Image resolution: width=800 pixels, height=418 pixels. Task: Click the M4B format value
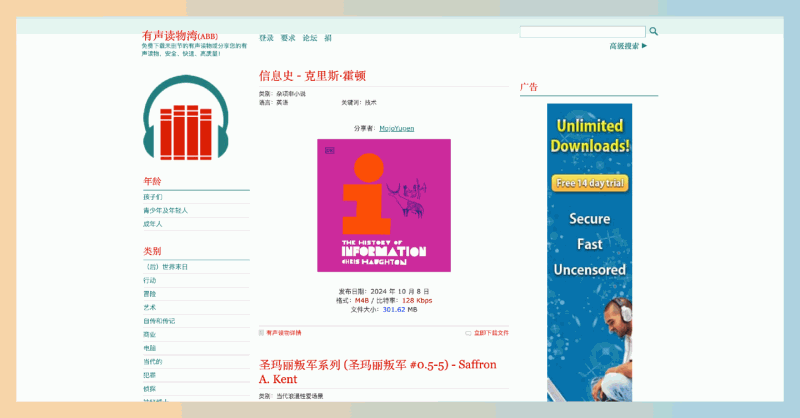(362, 301)
